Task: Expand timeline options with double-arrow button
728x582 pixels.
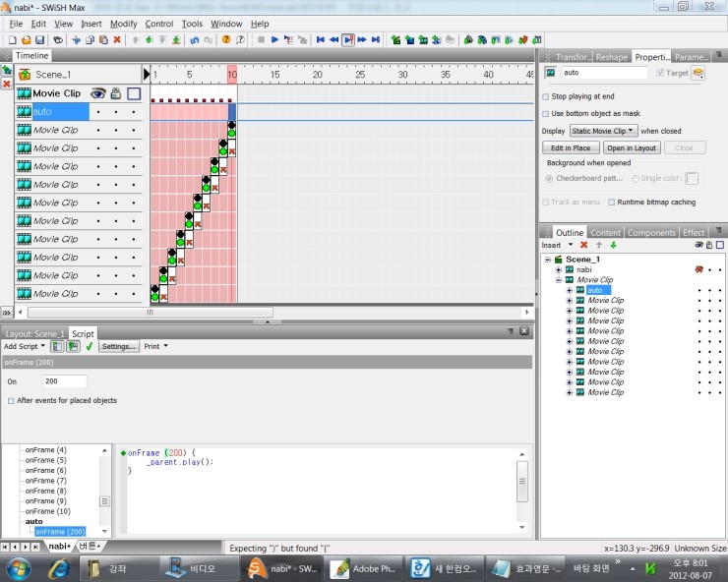Action: [x=7, y=313]
